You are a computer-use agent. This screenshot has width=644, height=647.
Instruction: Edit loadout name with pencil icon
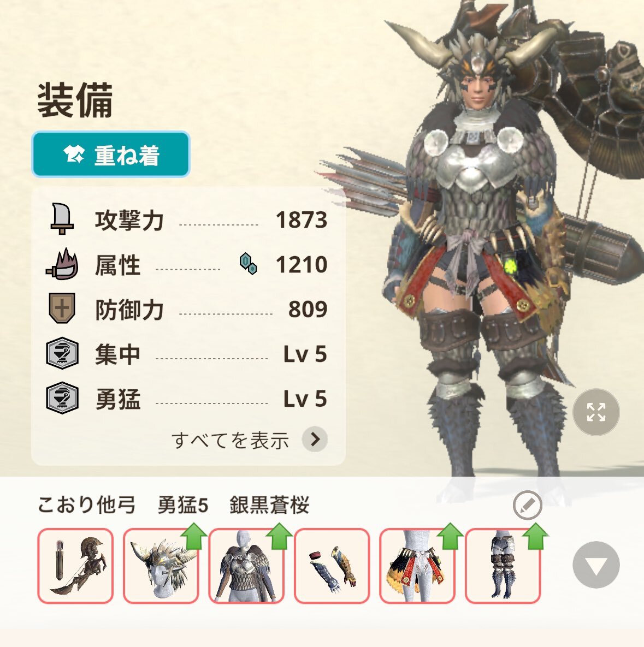527,505
